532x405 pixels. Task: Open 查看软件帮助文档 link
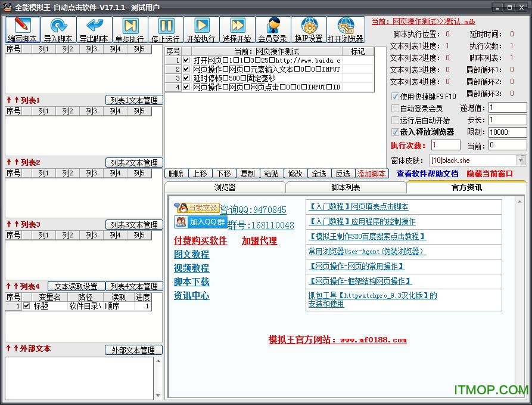(427, 174)
